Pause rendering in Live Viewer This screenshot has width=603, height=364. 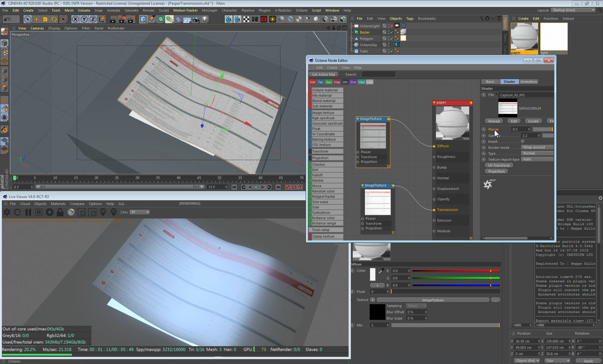(x=28, y=212)
